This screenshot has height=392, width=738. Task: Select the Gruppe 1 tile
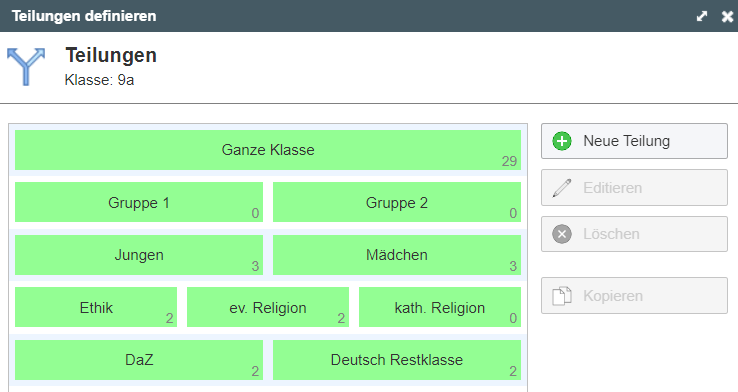(x=139, y=202)
